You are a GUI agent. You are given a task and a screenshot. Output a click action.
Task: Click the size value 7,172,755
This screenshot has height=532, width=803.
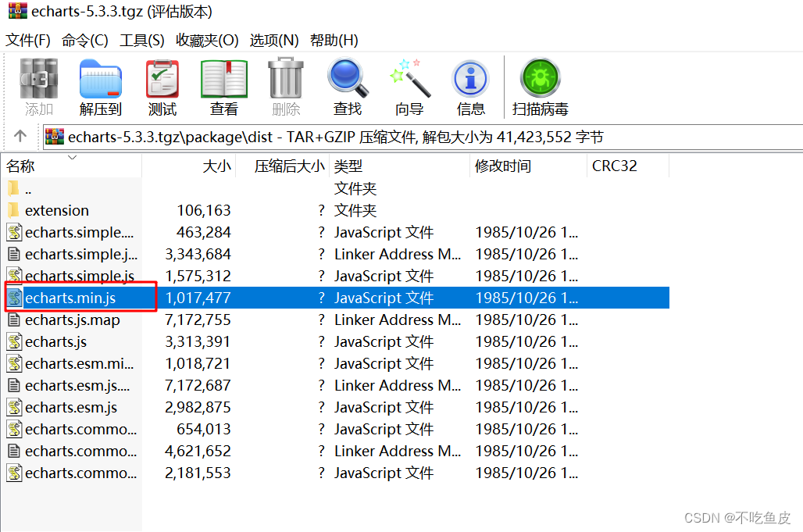pos(198,320)
